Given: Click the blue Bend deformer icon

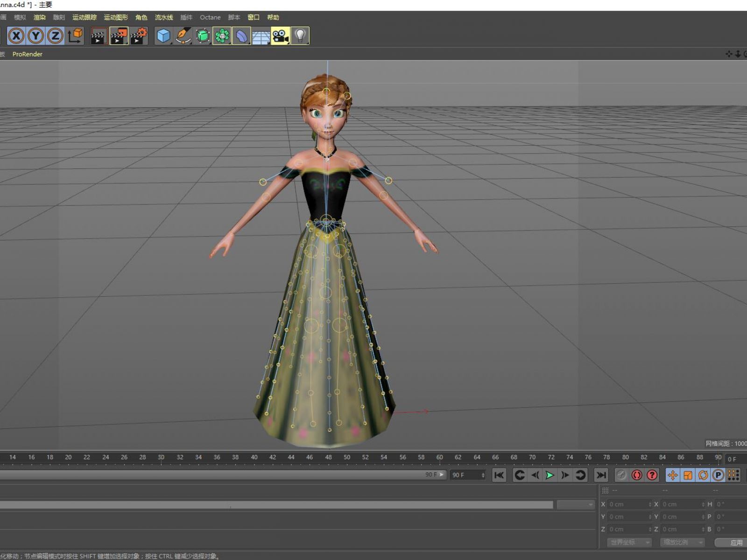Looking at the screenshot, I should pos(241,36).
